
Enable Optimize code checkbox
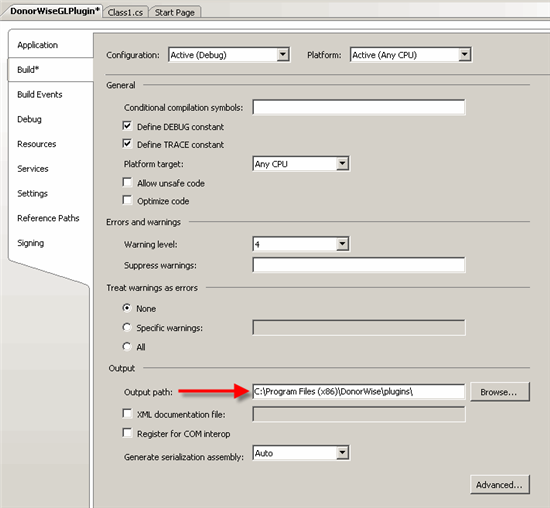(x=127, y=200)
